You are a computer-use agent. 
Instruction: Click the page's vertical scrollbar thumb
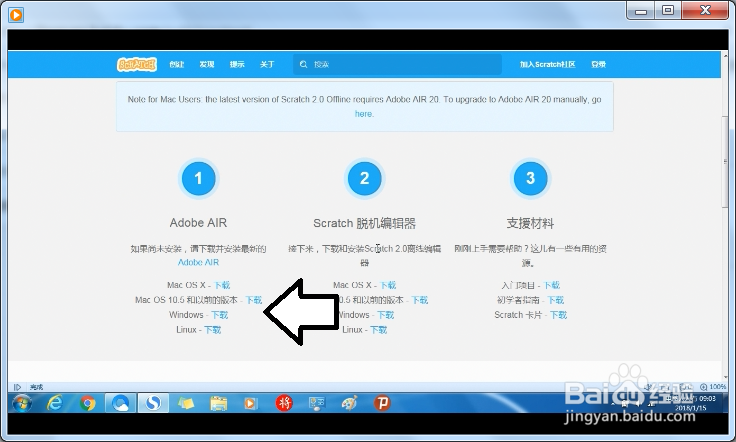pyautogui.click(x=725, y=162)
